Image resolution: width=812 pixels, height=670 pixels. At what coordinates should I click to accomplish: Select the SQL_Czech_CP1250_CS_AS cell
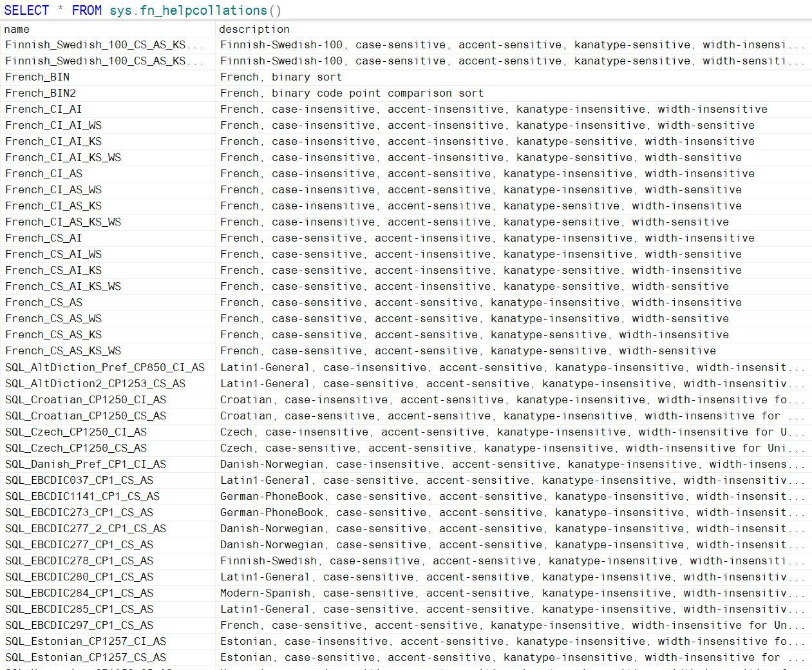coord(76,448)
